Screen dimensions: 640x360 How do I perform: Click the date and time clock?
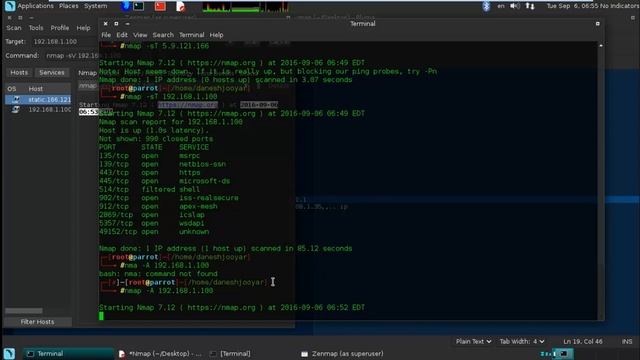[572, 6]
